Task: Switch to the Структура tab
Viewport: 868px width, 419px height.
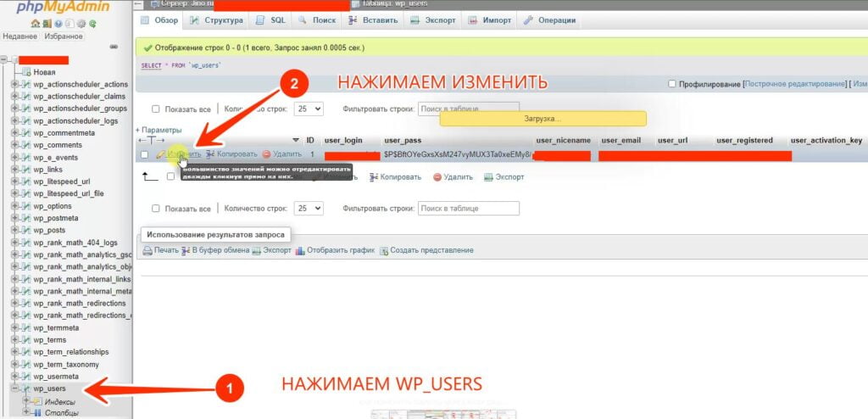Action: click(216, 20)
